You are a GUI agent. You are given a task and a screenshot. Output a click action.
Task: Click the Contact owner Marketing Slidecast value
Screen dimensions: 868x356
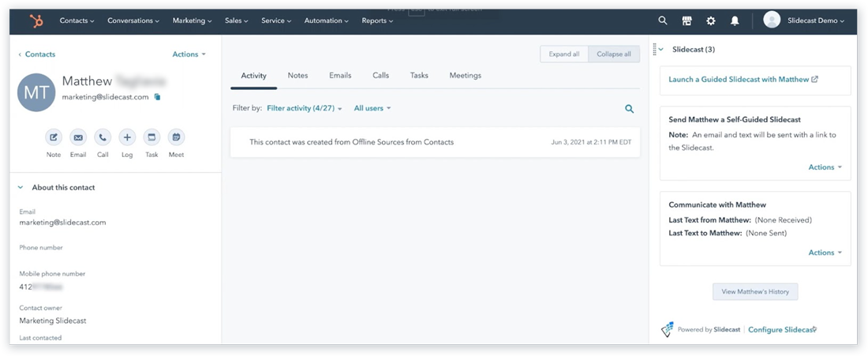[x=53, y=320]
